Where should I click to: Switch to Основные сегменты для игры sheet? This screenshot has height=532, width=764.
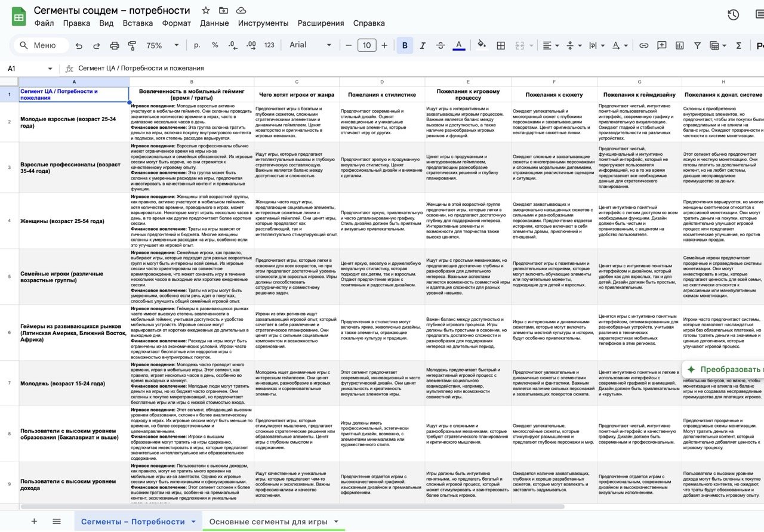pos(268,521)
